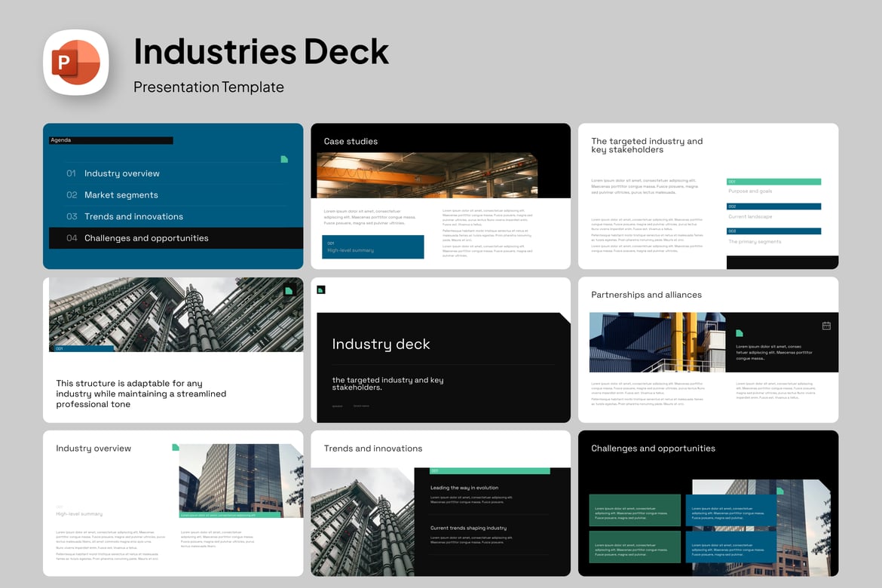Click the factory crane photo in the Case studies slide

click(x=427, y=175)
